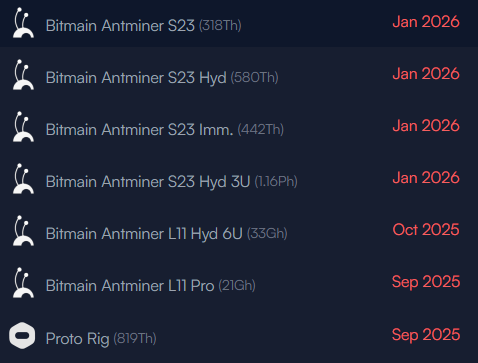The image size is (478, 363).
Task: Click the 1.16Ph hashrate label
Action: point(276,181)
